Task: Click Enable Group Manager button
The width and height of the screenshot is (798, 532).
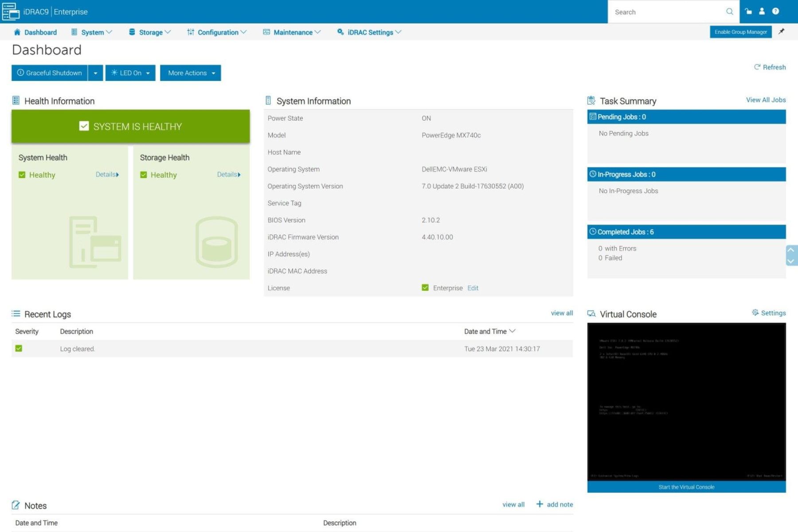Action: (741, 32)
